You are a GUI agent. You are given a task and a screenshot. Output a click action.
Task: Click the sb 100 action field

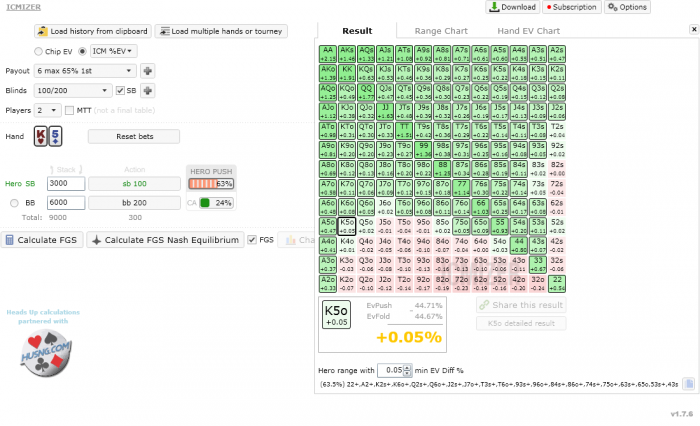click(x=134, y=184)
